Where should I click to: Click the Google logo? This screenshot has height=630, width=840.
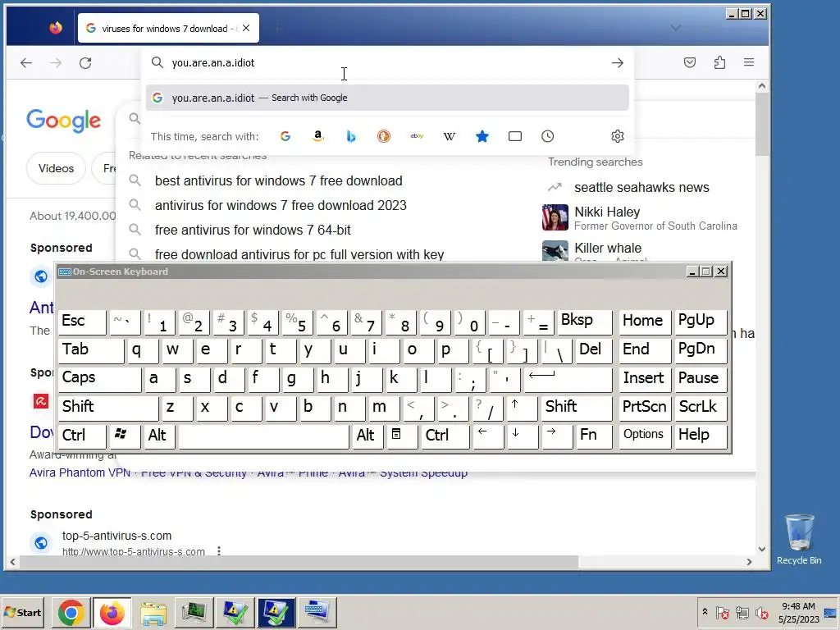[63, 121]
